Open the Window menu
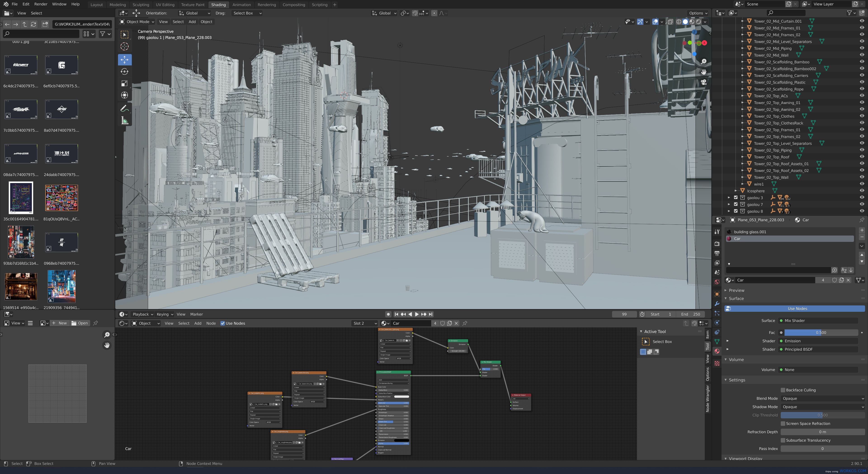Viewport: 868px width, 474px height. [59, 4]
